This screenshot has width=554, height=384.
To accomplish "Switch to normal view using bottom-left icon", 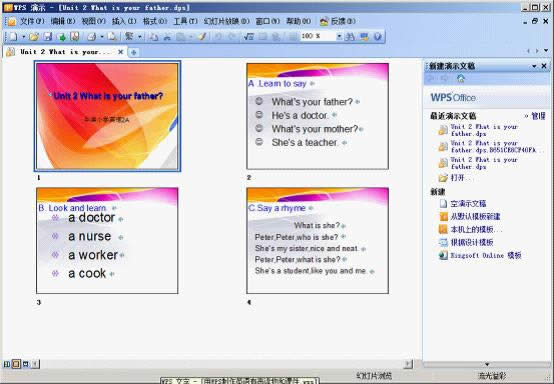I will tap(7, 364).
